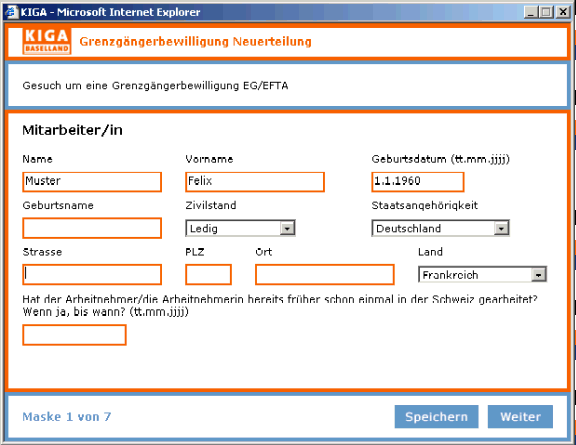Close the KIGA Internet Explorer window

coord(563,12)
